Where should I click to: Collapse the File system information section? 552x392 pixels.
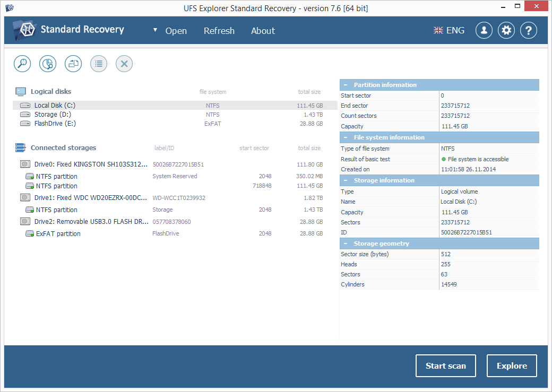point(346,137)
